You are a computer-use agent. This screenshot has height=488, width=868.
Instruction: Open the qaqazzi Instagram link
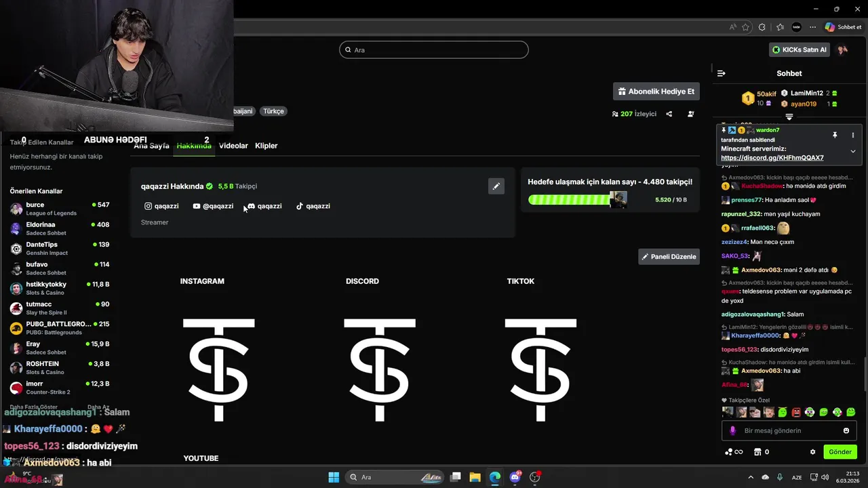[x=161, y=206]
